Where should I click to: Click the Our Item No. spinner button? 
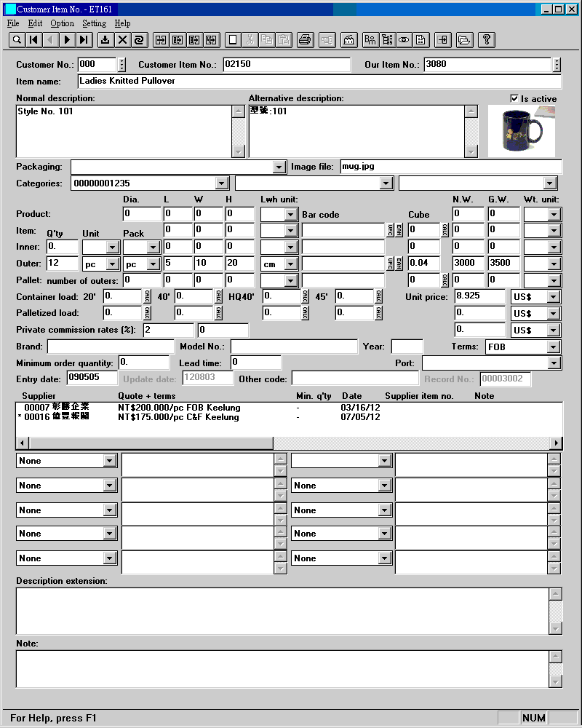coord(557,65)
